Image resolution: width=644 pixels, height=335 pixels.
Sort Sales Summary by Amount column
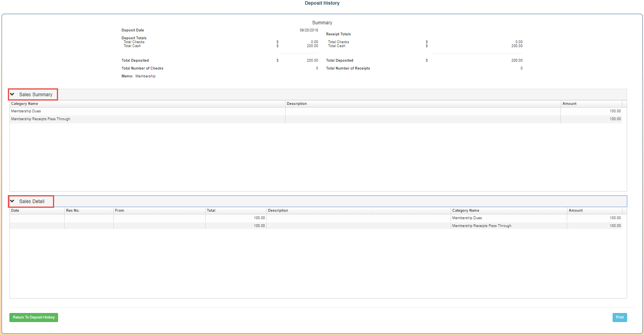tap(569, 104)
